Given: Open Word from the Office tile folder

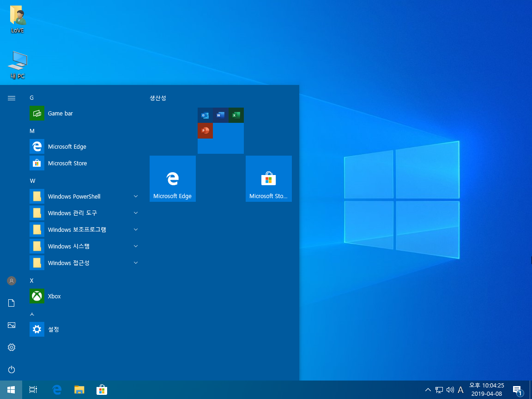Looking at the screenshot, I should [221, 115].
